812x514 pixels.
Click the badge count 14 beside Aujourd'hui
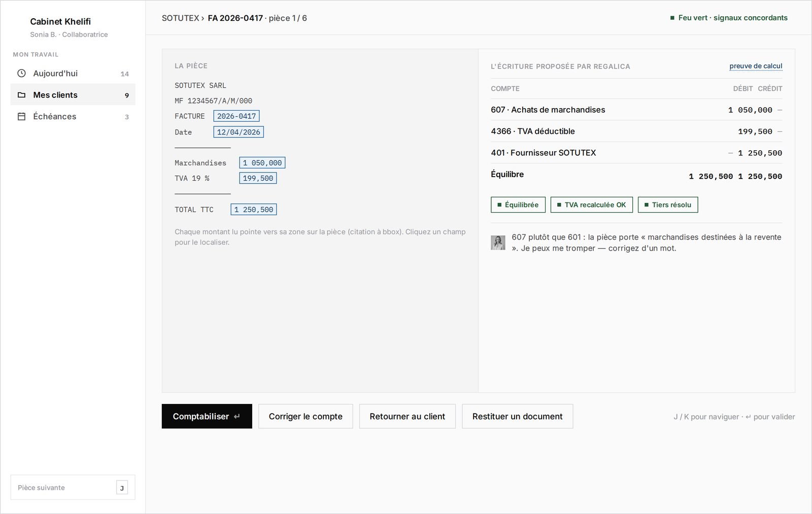125,74
